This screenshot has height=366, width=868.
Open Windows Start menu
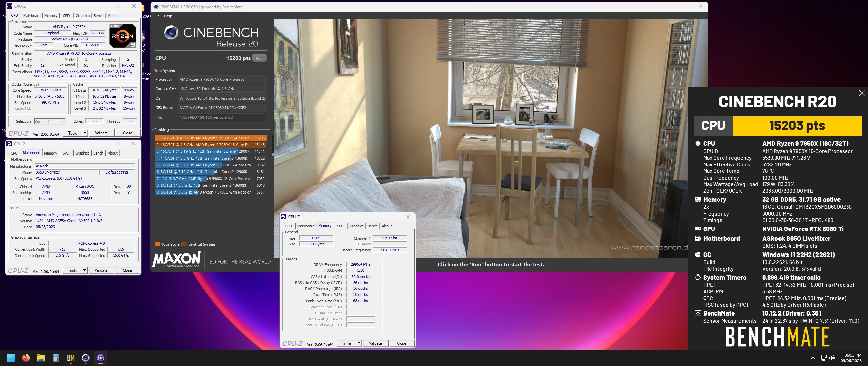(11, 358)
